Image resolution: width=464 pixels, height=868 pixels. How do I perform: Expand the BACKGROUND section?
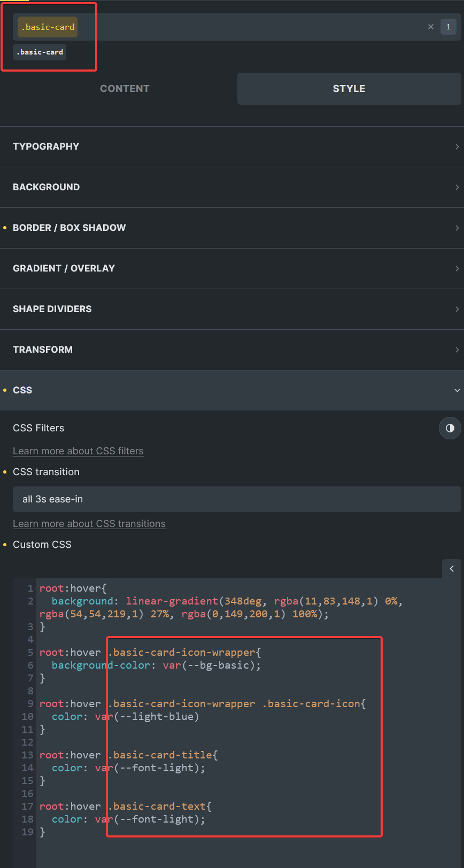coord(232,187)
